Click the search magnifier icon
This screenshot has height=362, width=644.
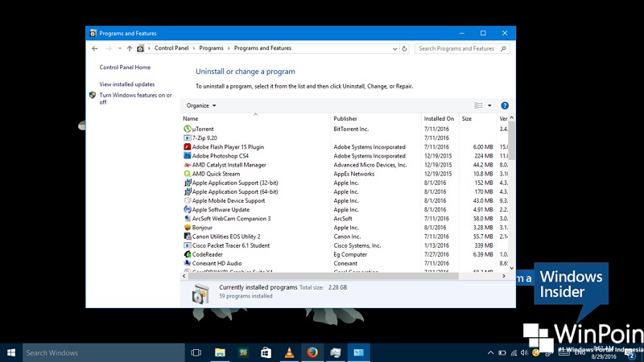tap(503, 48)
